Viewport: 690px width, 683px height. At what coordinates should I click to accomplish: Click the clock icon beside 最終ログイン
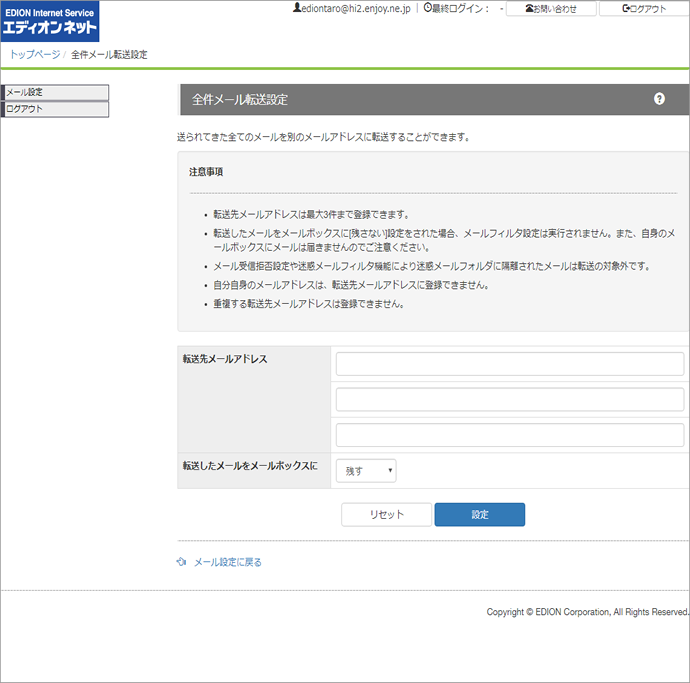coord(427,8)
